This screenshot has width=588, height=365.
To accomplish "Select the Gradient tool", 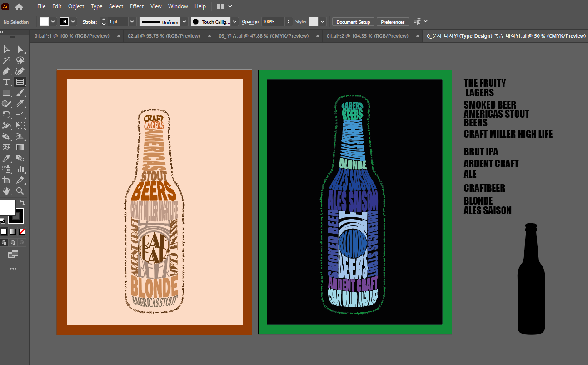I will [20, 147].
